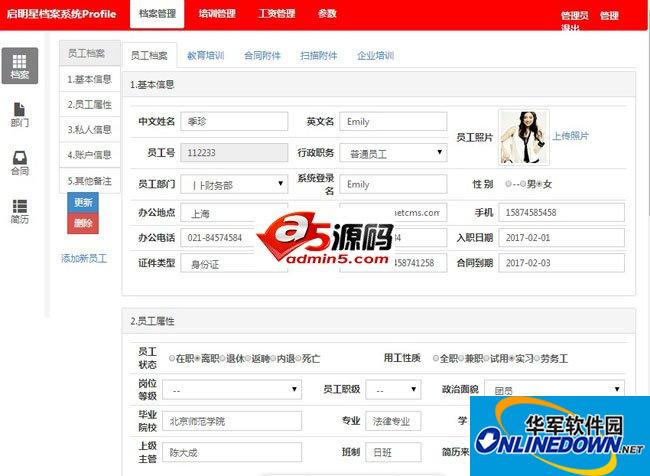Jump to 5.其他备注 in side list
650x476 pixels.
90,181
